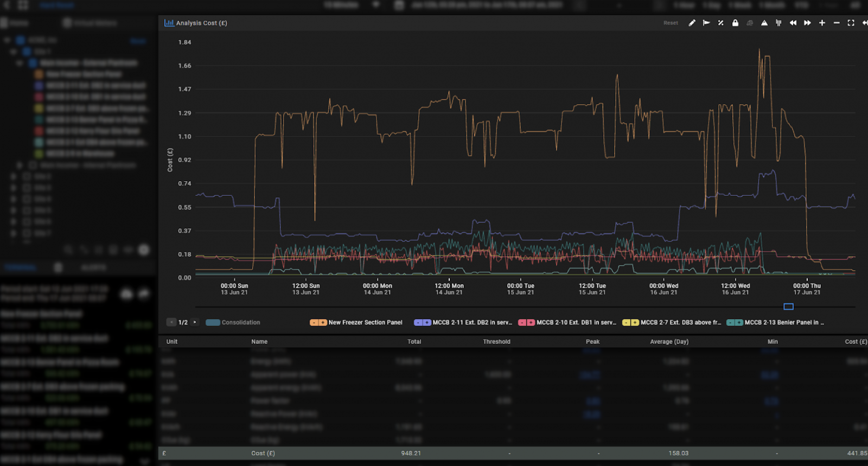Click minus on MCCB 2-13 Benier Panel legend
The image size is (868, 466).
tap(731, 322)
